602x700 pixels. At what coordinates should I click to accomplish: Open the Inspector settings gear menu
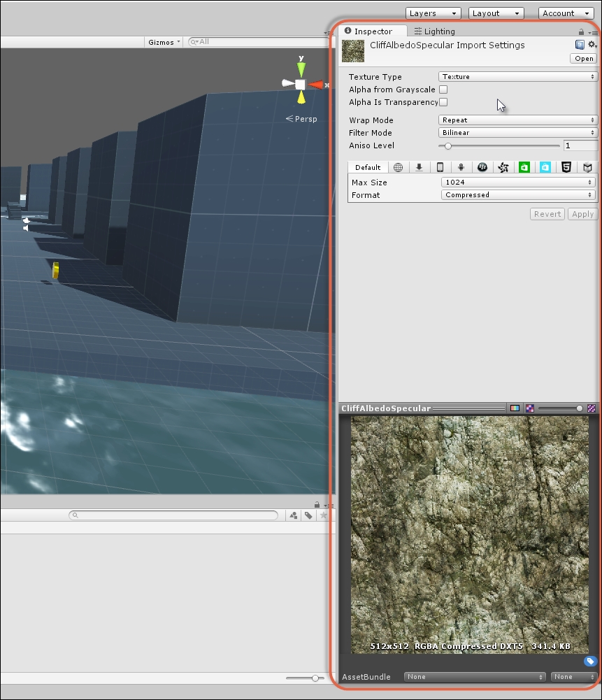(592, 44)
